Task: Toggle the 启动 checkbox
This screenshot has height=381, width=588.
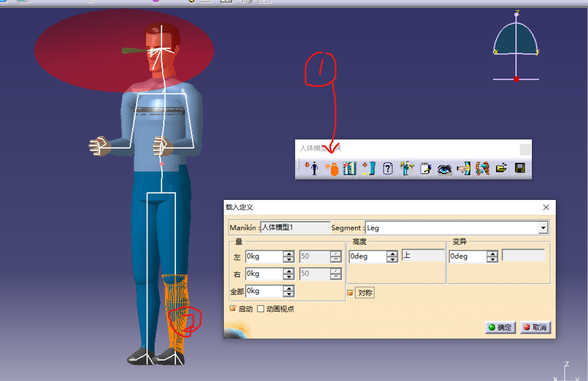Action: [233, 309]
